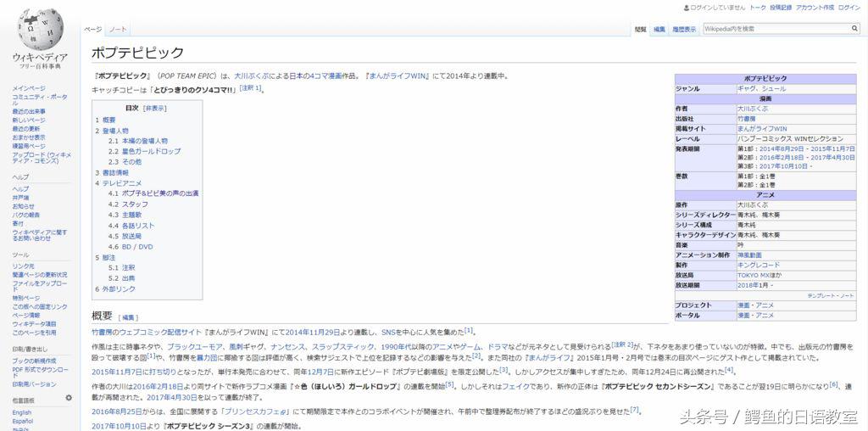The height and width of the screenshot is (431, 868).
Task: Open 井戸端 in the help section
Action: pos(20,198)
